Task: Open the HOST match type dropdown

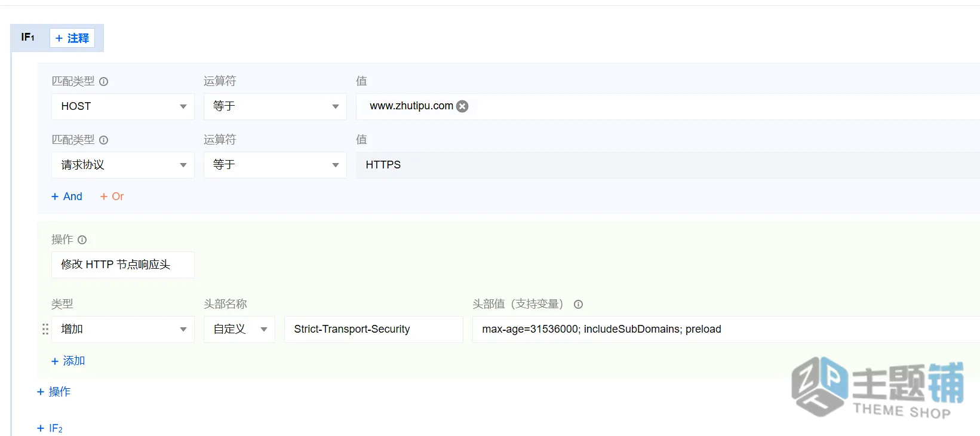Action: coord(123,106)
